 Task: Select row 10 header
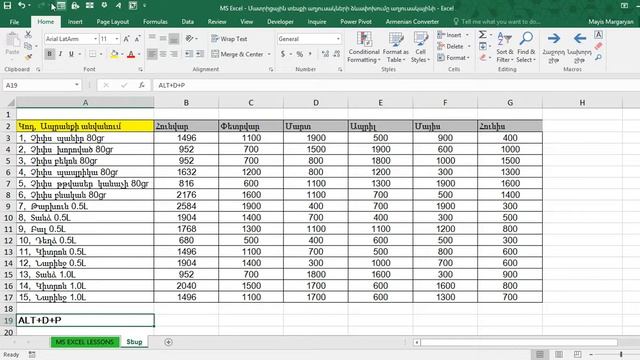point(8,218)
